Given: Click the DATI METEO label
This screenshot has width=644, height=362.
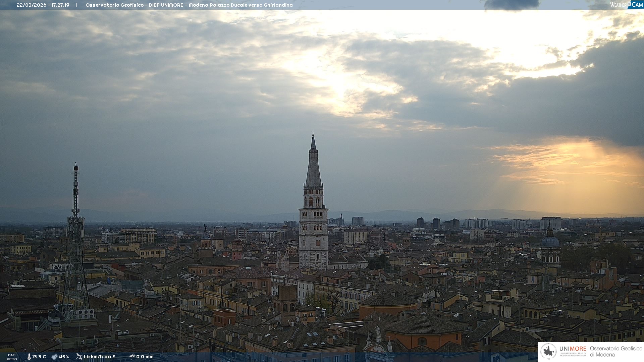Looking at the screenshot, I should tap(12, 357).
